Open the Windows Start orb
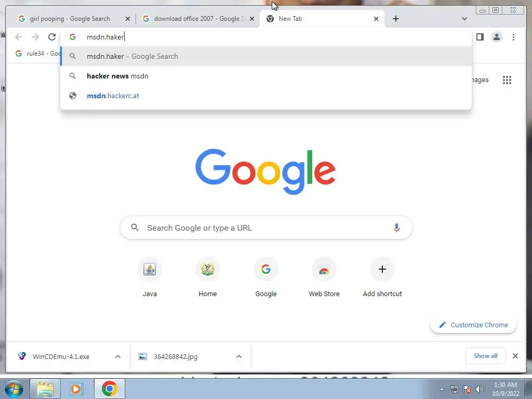This screenshot has height=399, width=532. [14, 389]
